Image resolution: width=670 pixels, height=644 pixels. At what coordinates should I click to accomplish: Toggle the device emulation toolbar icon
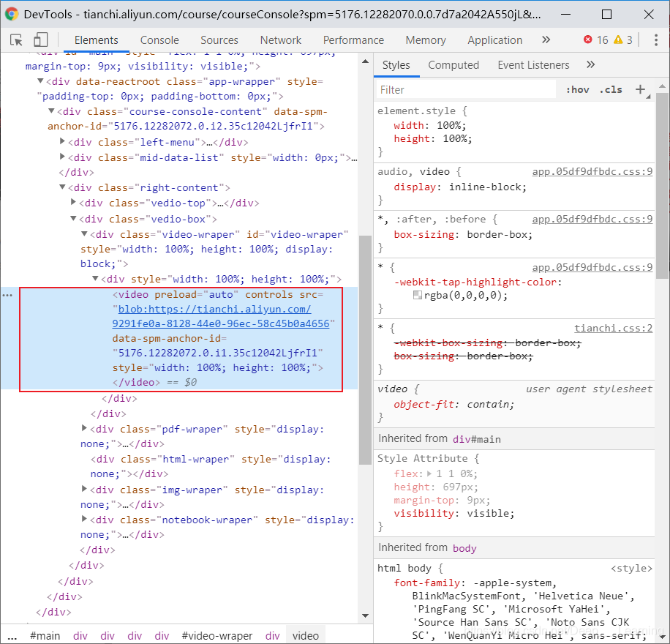pyautogui.click(x=41, y=38)
